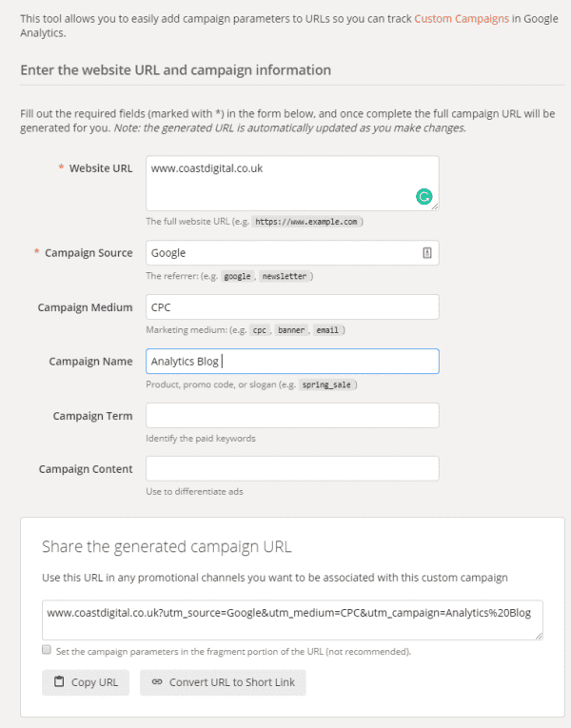Click the green Grammarly icon in Website URL

pos(424,197)
